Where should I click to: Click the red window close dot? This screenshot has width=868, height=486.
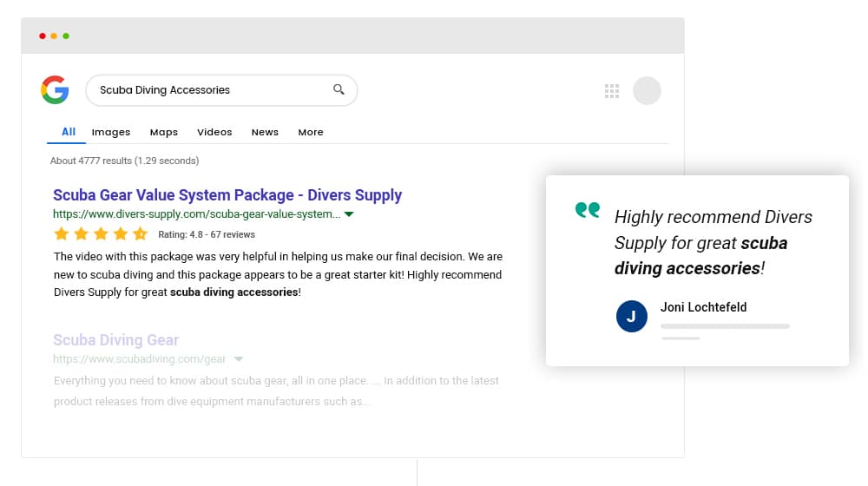pyautogui.click(x=42, y=36)
